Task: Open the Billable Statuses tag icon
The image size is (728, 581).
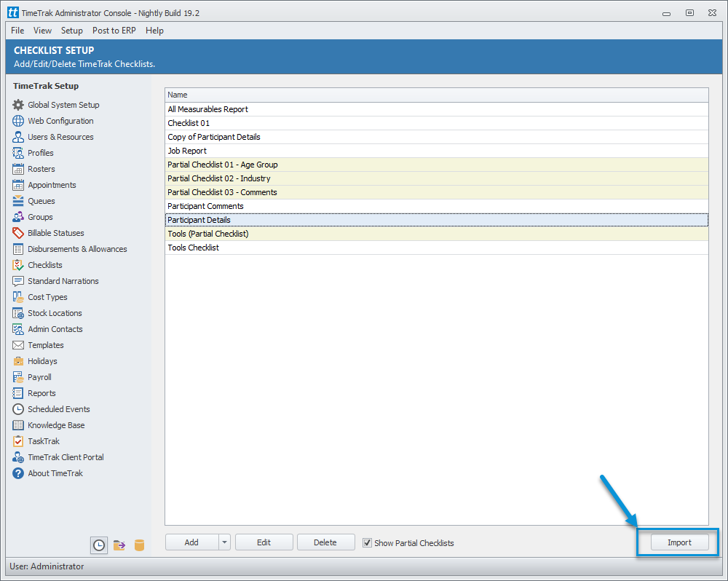Action: pos(18,233)
